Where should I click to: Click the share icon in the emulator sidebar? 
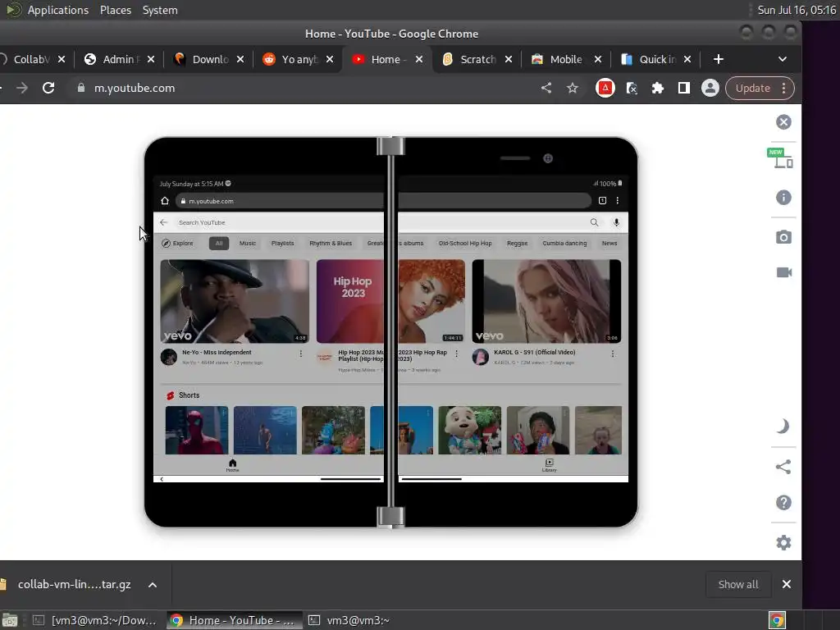pyautogui.click(x=783, y=467)
